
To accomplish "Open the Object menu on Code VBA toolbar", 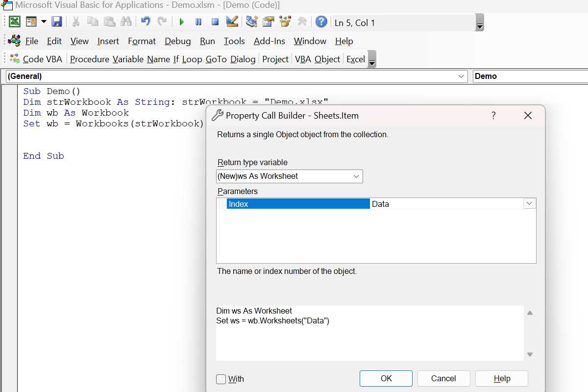I will [327, 59].
